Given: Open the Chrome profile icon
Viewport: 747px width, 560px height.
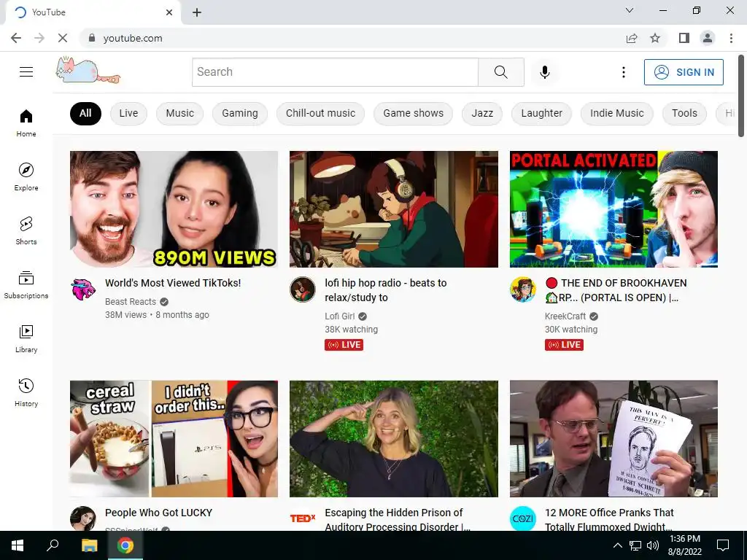Looking at the screenshot, I should [x=708, y=38].
